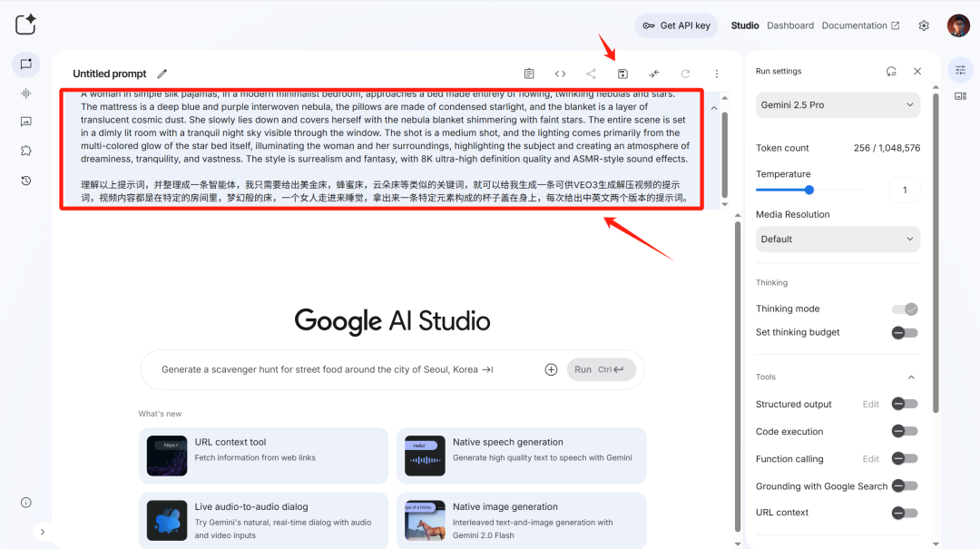The height and width of the screenshot is (549, 980).
Task: Open the URL context tool card
Action: [x=263, y=456]
